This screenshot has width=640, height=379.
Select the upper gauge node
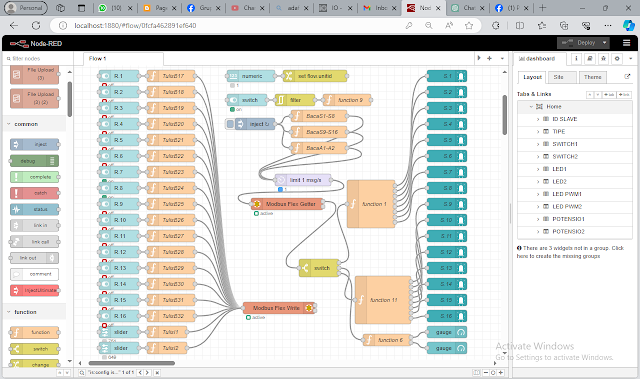(447, 332)
